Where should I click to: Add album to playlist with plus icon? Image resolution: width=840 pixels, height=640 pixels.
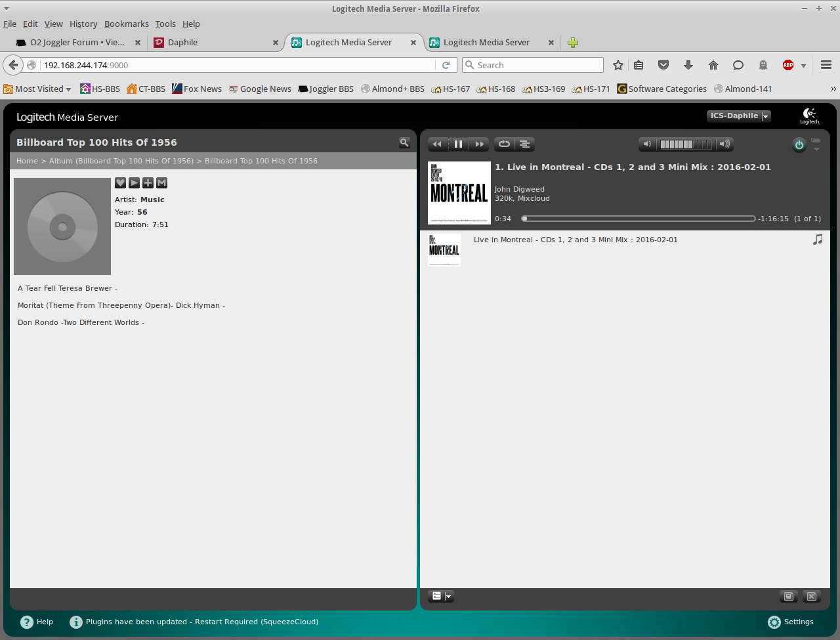click(148, 183)
